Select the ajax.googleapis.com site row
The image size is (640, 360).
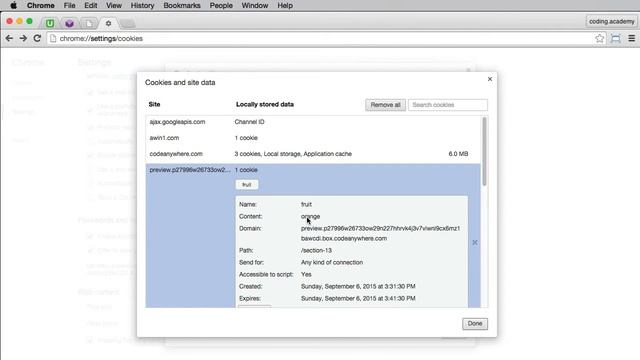313,122
